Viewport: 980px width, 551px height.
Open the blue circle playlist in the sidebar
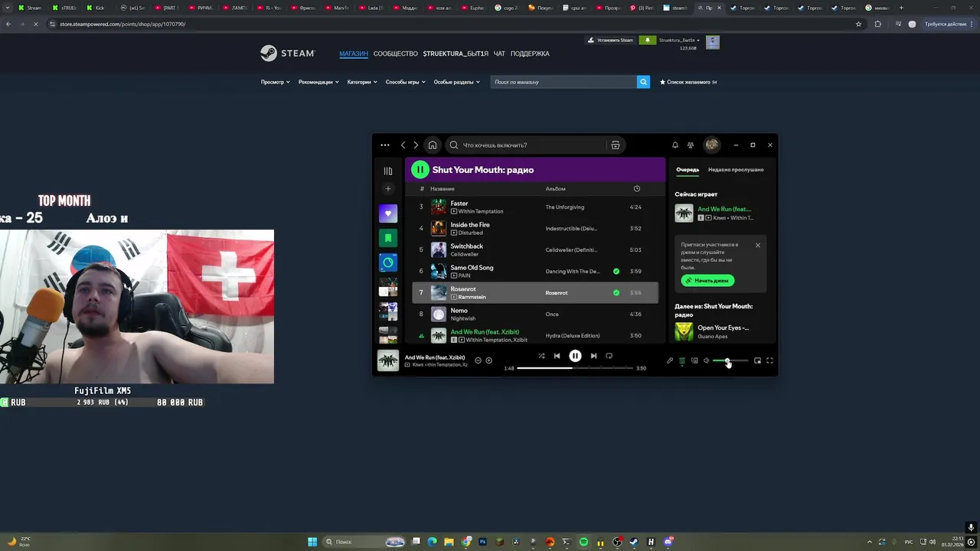pos(388,262)
